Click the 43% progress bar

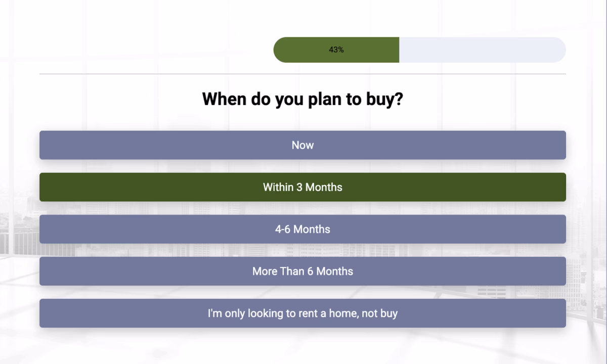click(x=420, y=50)
